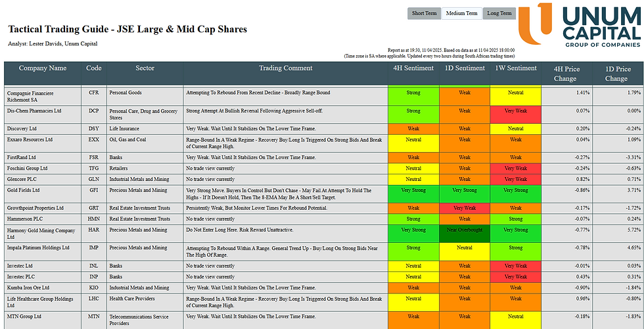
Task: Click the Trading Comment column header
Action: [285, 68]
